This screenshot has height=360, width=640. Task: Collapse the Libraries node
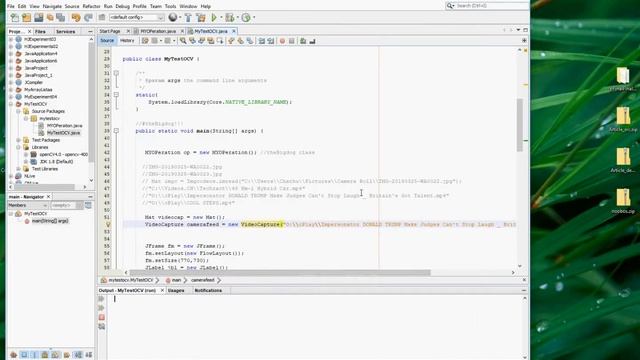click(x=18, y=147)
